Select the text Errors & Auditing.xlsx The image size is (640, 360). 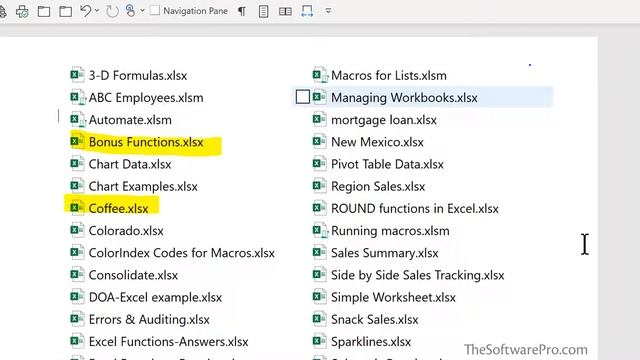[149, 319]
